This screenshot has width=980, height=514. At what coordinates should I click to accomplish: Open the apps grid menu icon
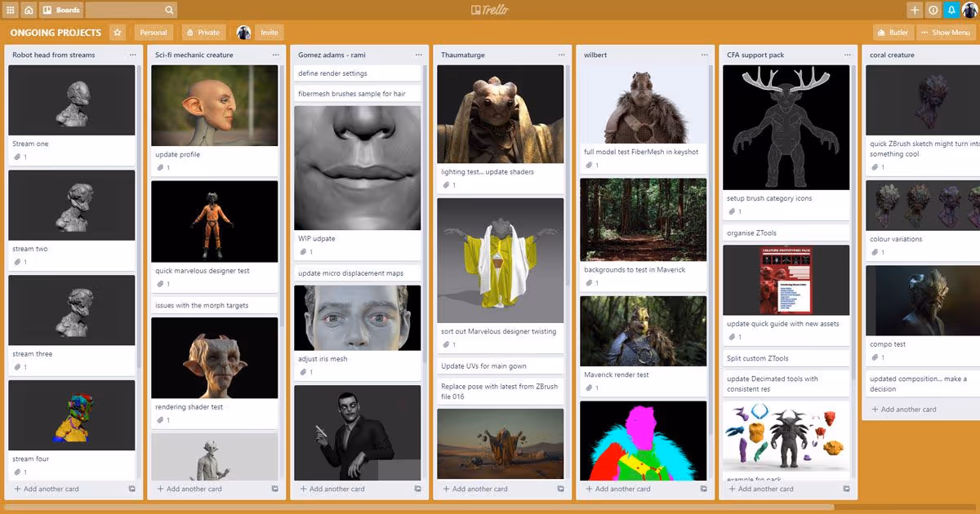10,10
